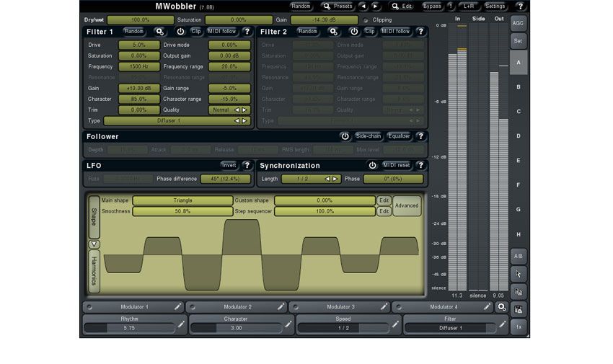Decrease Synchronization Length with left arrow
Screen dimensions: 613x364
(327, 179)
